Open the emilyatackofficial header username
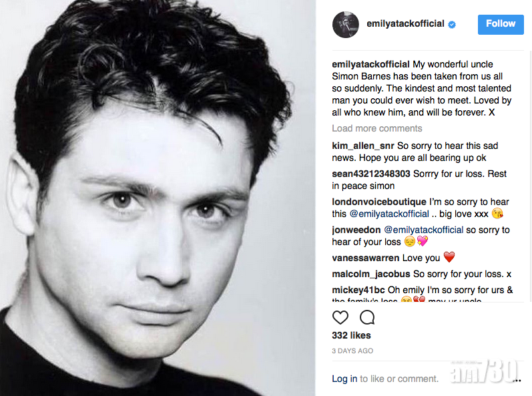This screenshot has height=396, width=532. pos(405,24)
